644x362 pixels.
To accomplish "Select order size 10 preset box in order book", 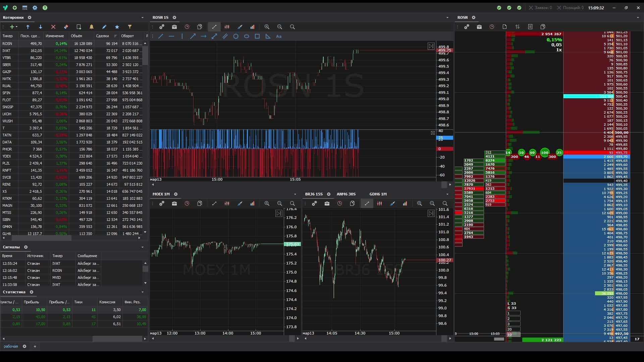I will click(x=514, y=335).
